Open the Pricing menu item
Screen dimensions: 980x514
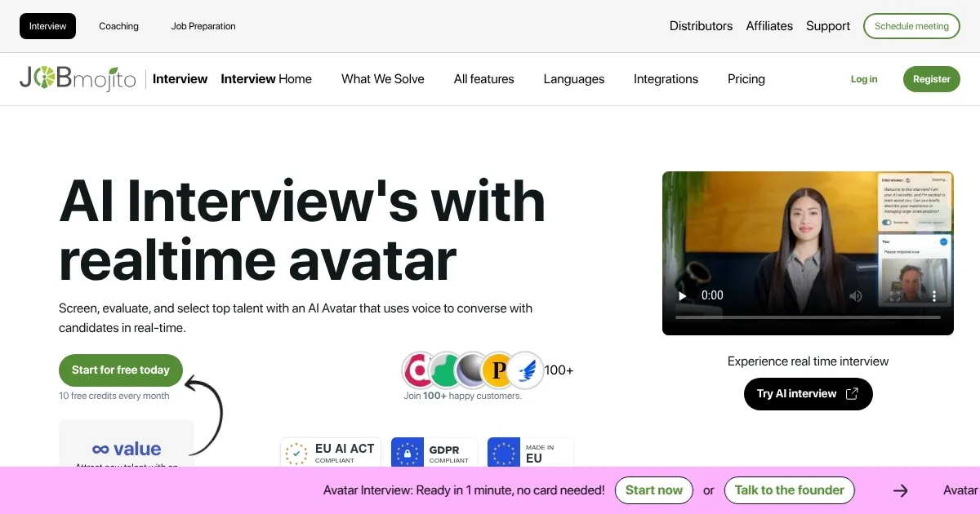pos(746,79)
